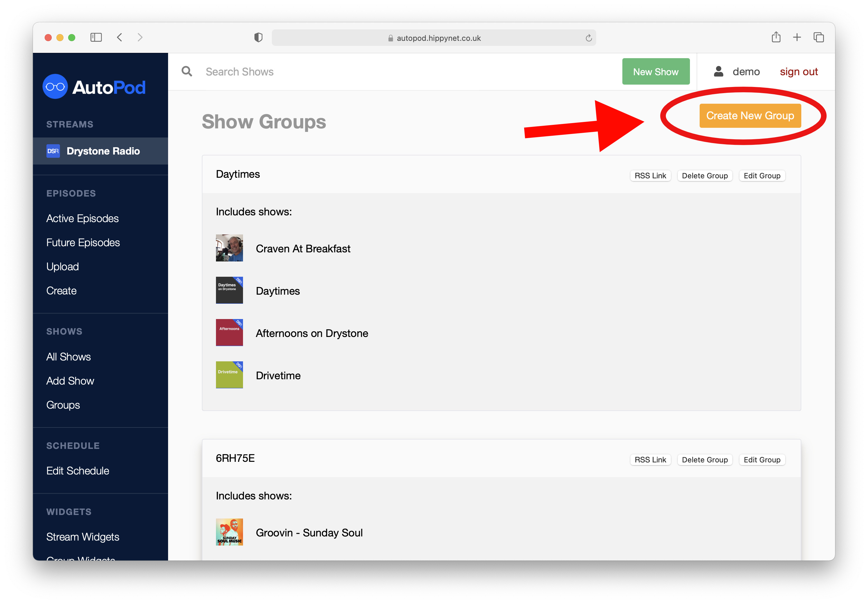The image size is (868, 604).
Task: Click the Drivetime show name
Action: (x=278, y=376)
